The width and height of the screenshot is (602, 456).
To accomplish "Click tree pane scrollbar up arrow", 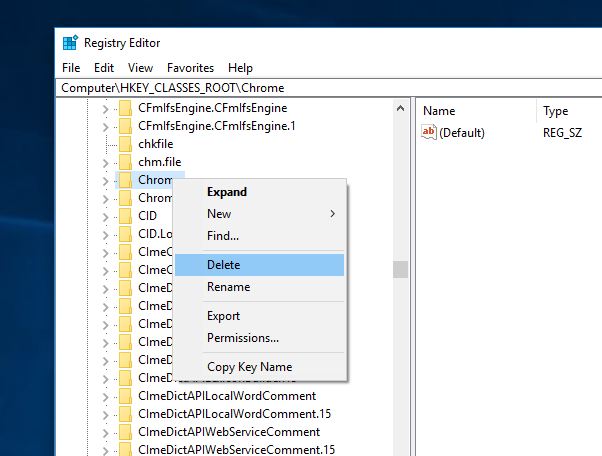I will (400, 109).
